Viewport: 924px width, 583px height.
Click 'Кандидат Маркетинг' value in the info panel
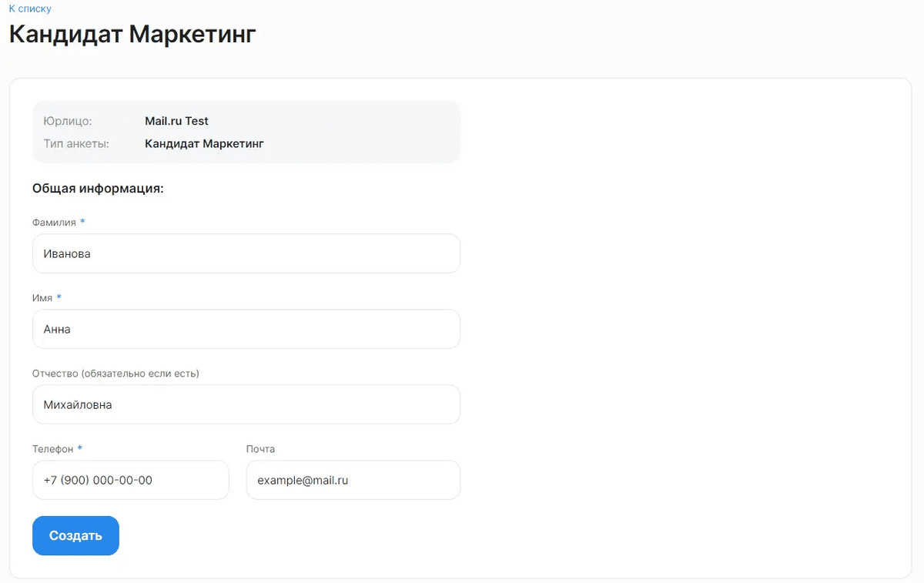[204, 143]
